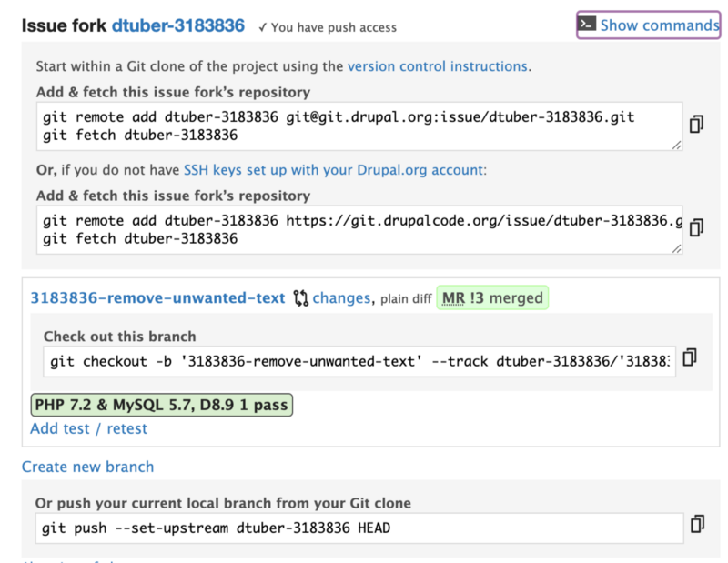
Task: Toggle the Show commands button
Action: (649, 25)
